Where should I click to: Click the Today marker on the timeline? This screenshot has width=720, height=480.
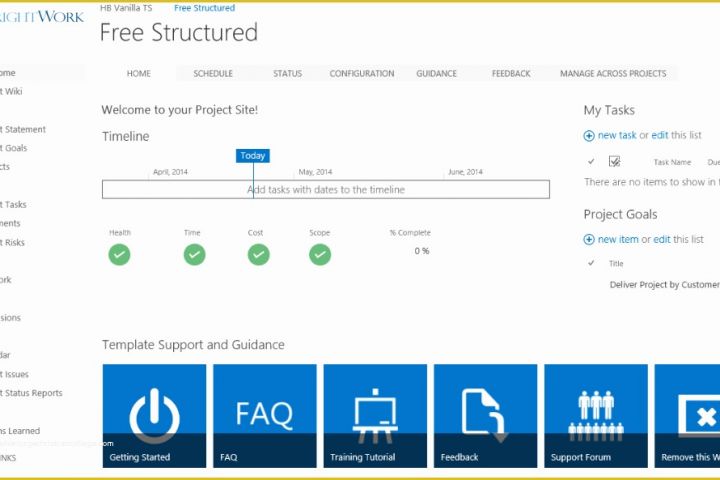tap(253, 156)
